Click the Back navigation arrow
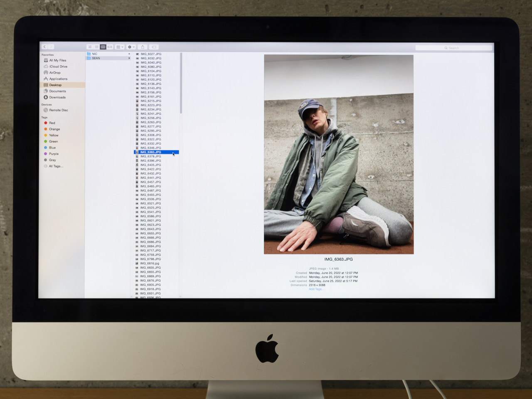Image resolution: width=532 pixels, height=399 pixels. (44, 47)
